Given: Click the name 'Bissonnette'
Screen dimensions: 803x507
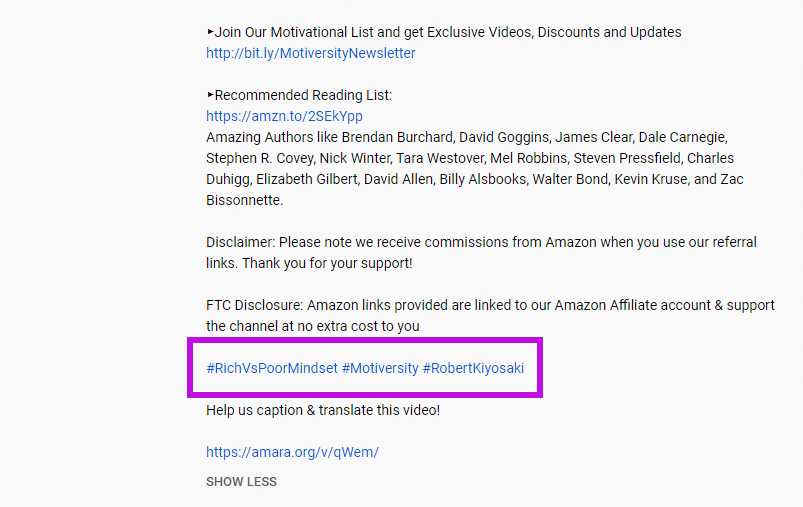Looking at the screenshot, I should click(244, 200).
